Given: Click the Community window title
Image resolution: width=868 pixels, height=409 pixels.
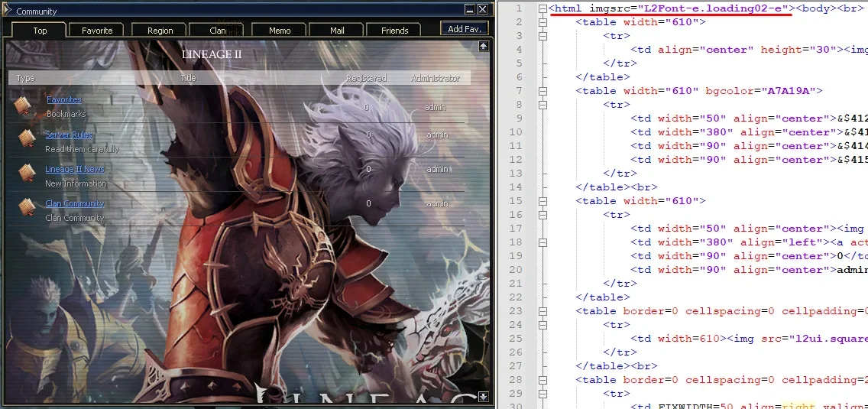Looking at the screenshot, I should (x=37, y=11).
